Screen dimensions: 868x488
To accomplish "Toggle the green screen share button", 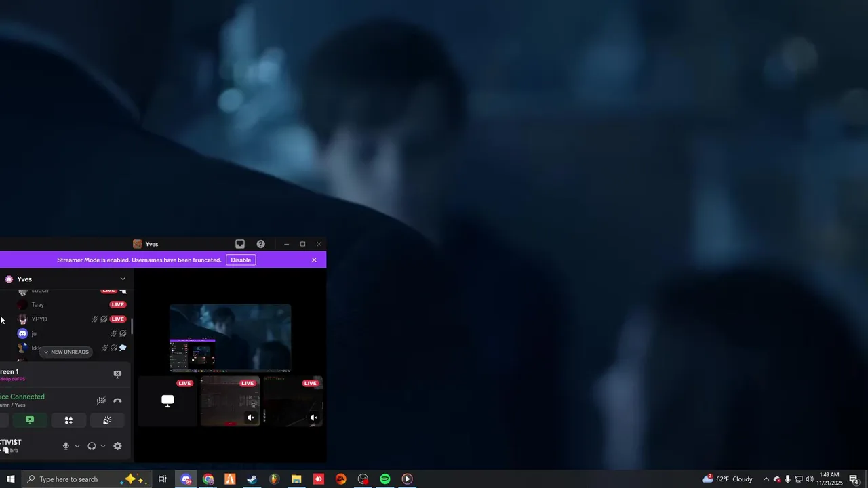I will tap(30, 420).
